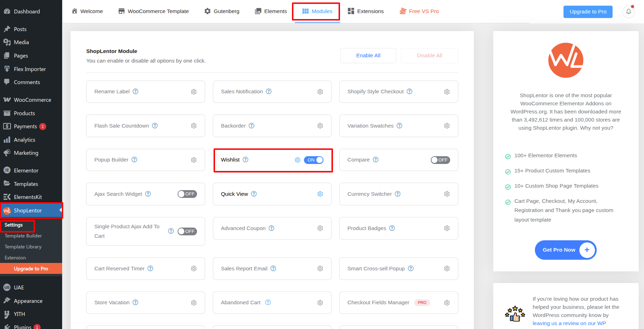
Task: Click help icon next to Ajax Search Widget
Action: (148, 194)
